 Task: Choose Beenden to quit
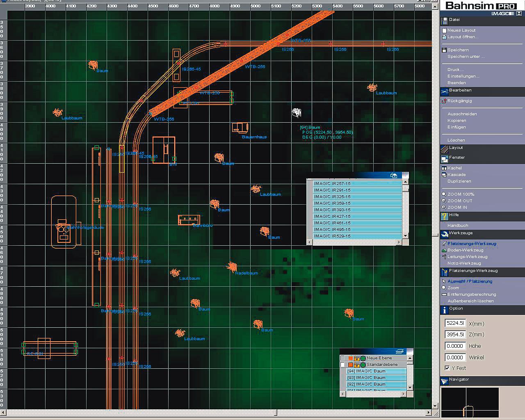457,83
